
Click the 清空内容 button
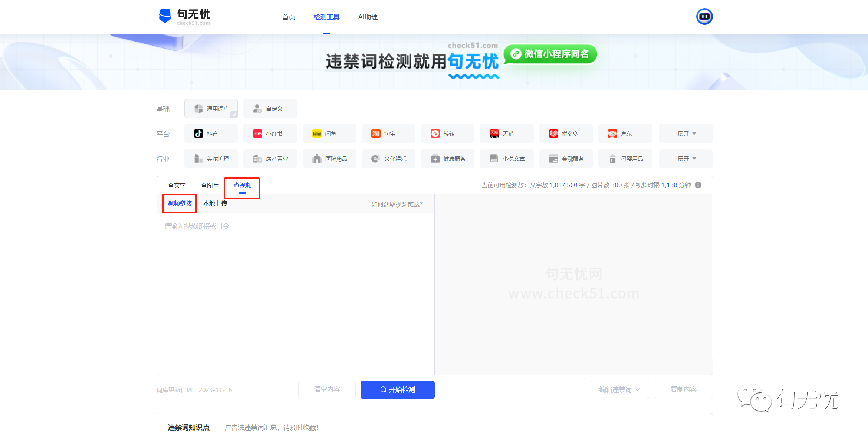tap(327, 389)
